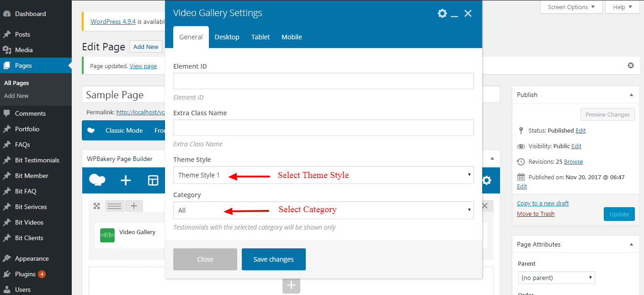Open the WPBakery templates layout icon
Viewport: 644px width, 295px height.
(153, 181)
